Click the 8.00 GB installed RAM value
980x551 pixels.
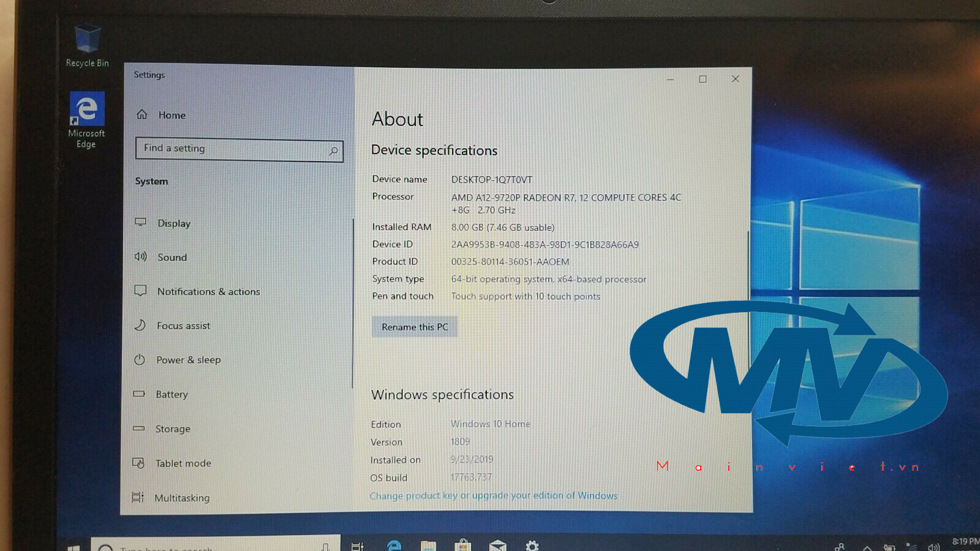[x=503, y=227]
